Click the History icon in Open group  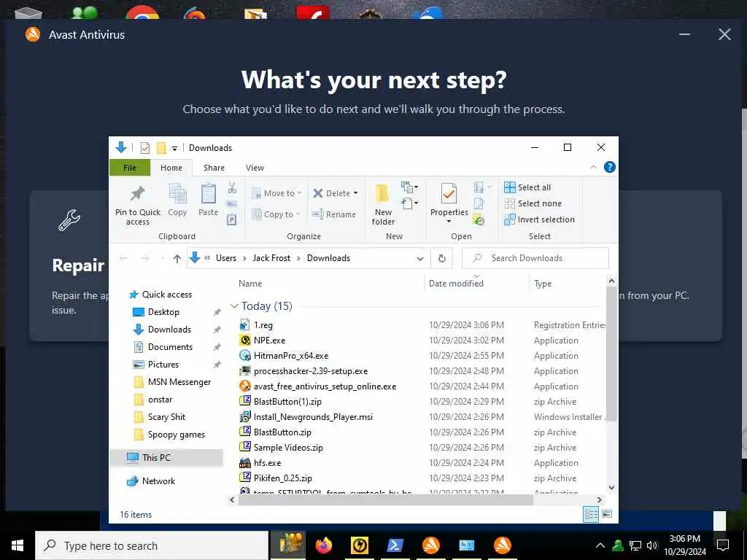[479, 219]
